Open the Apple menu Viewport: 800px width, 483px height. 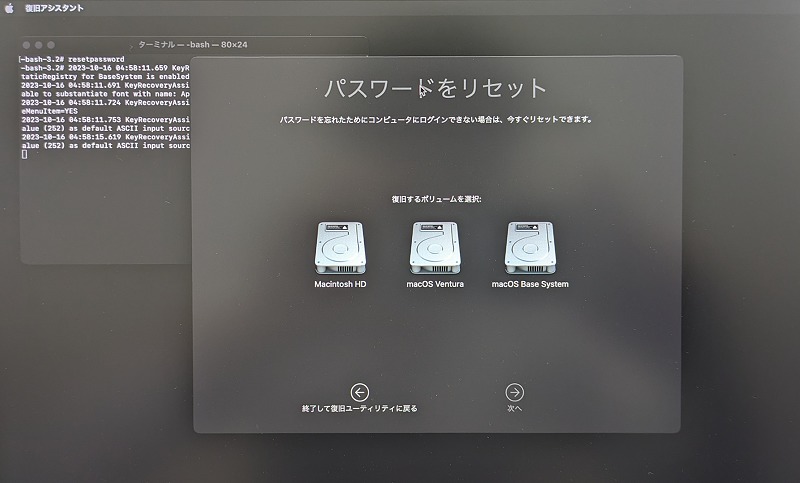click(9, 8)
